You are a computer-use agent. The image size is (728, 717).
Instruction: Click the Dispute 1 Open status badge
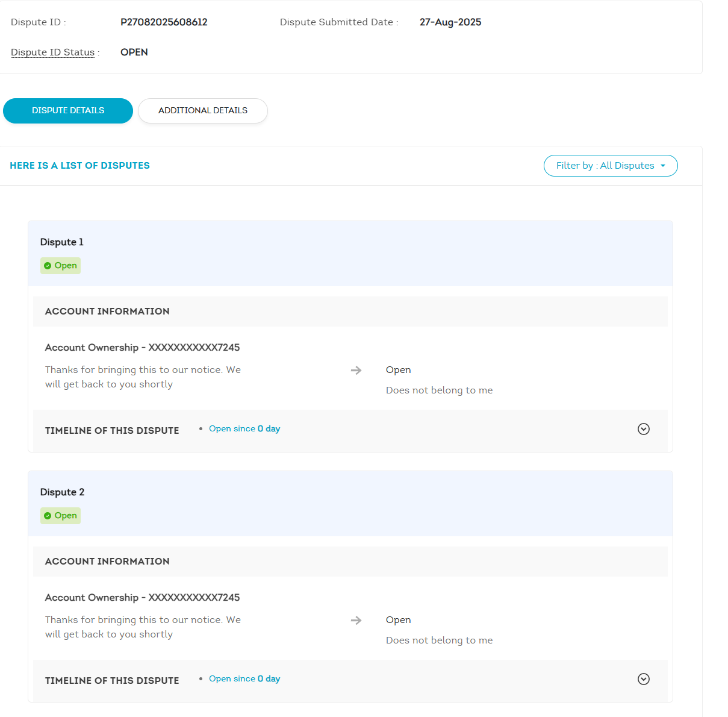click(x=61, y=266)
